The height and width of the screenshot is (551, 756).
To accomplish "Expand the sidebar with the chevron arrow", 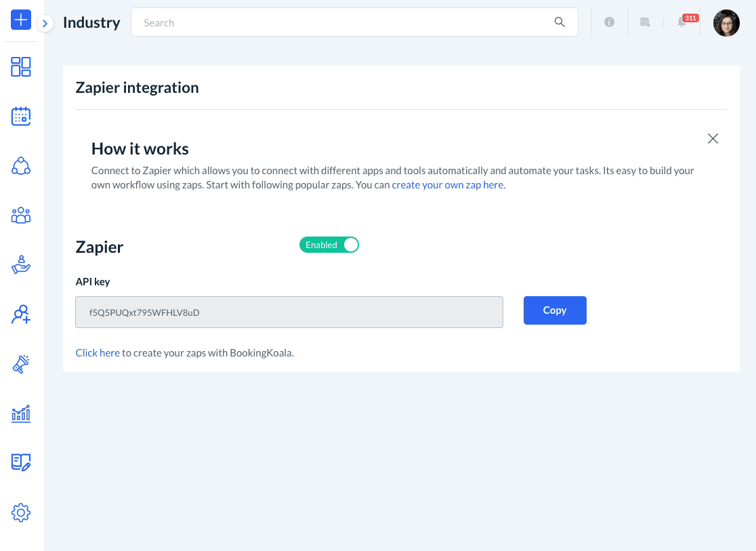I will [x=45, y=23].
